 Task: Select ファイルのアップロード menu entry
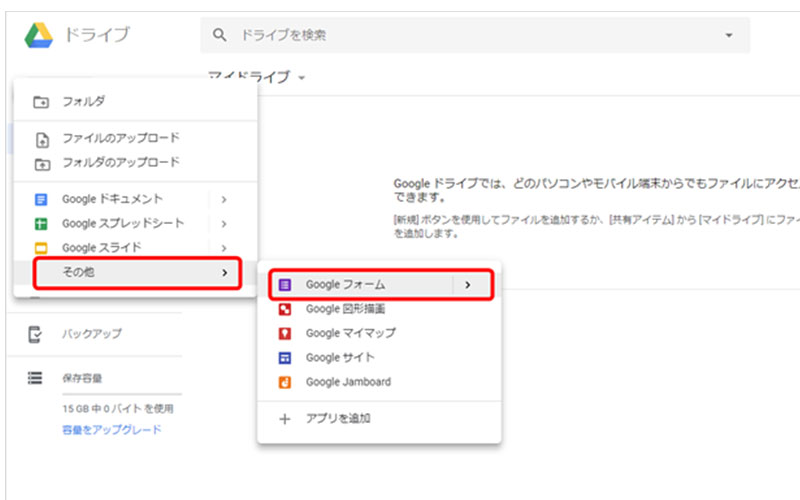coord(121,138)
